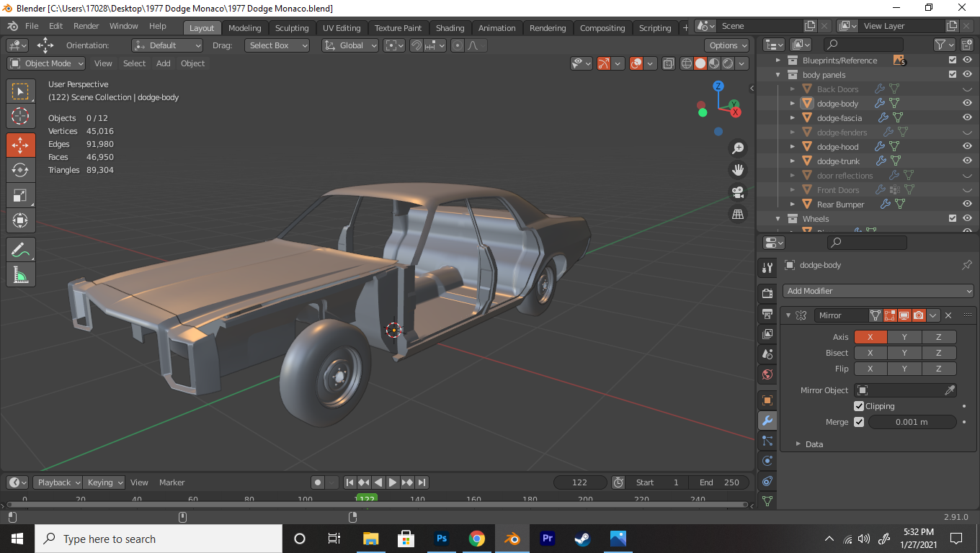Open the Modifier properties wrench tab

[x=767, y=421]
